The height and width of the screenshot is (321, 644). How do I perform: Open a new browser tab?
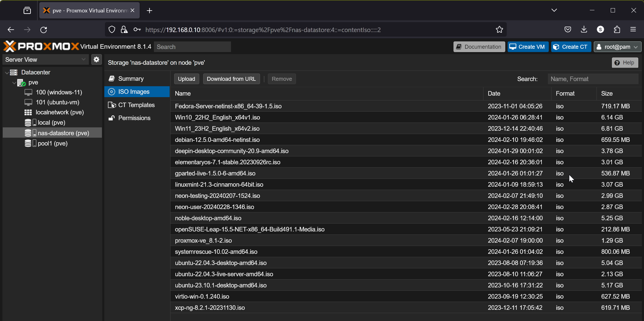(x=149, y=11)
